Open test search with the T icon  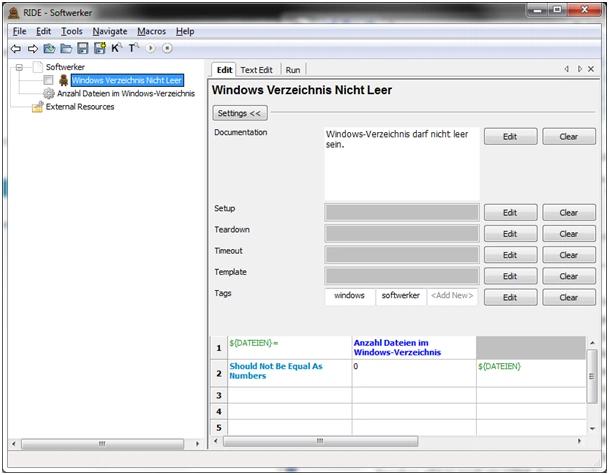coord(132,47)
